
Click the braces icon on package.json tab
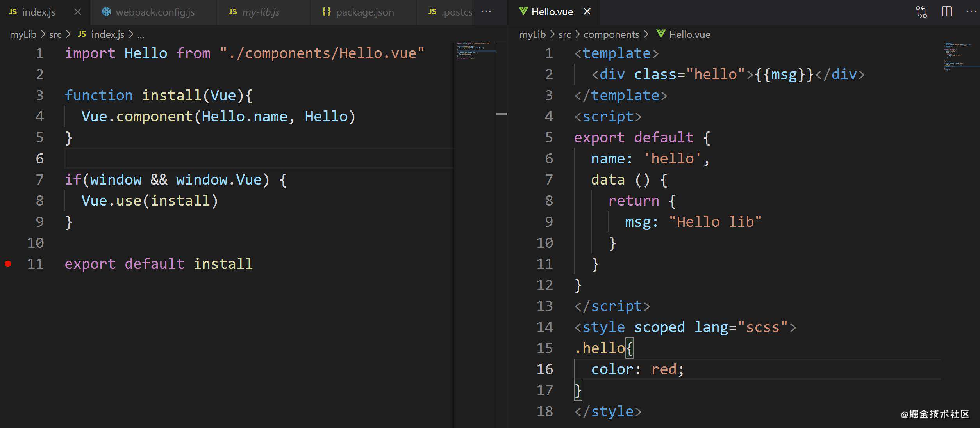click(x=327, y=12)
